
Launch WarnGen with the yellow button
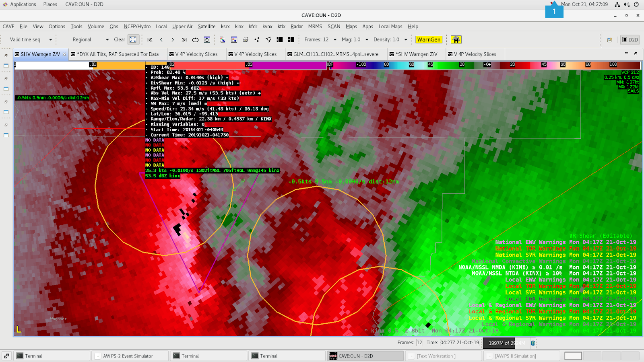pos(429,39)
